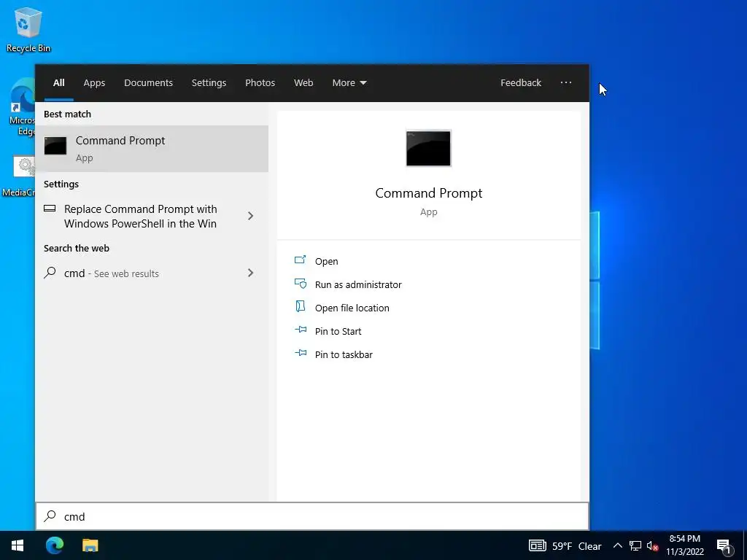Screen dimensions: 747x560
Task: Open the Command Prompt best match result
Action: [x=152, y=149]
